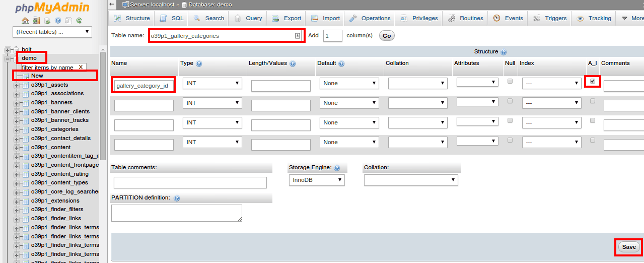Uncheck A_I for gallery_category_id column

point(593,81)
